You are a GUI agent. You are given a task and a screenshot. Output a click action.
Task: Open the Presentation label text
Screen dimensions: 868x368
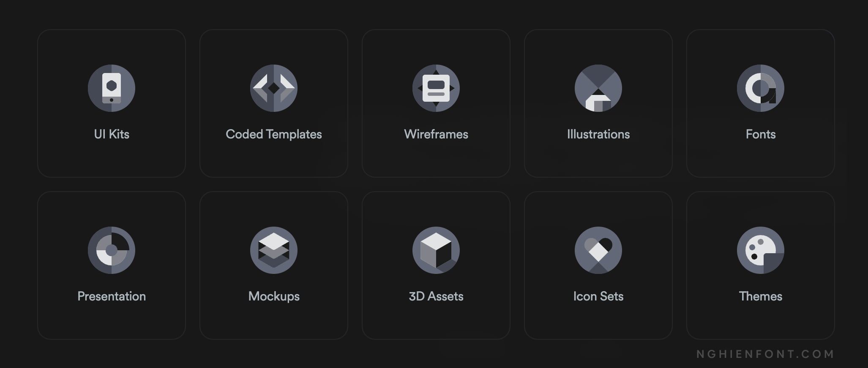click(x=112, y=296)
